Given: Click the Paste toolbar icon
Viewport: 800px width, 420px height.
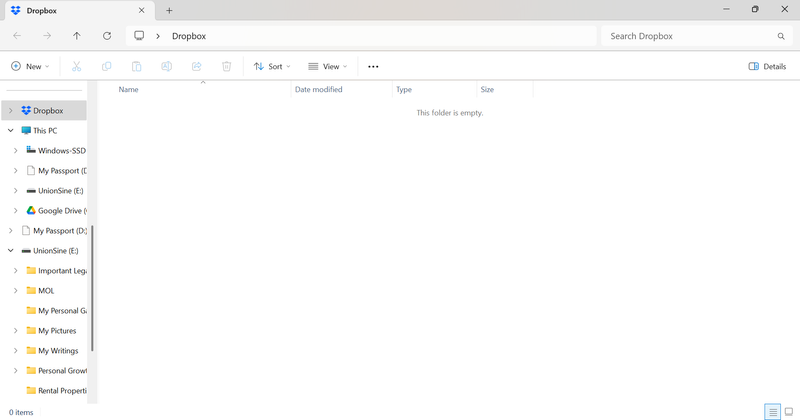Looking at the screenshot, I should [x=136, y=66].
